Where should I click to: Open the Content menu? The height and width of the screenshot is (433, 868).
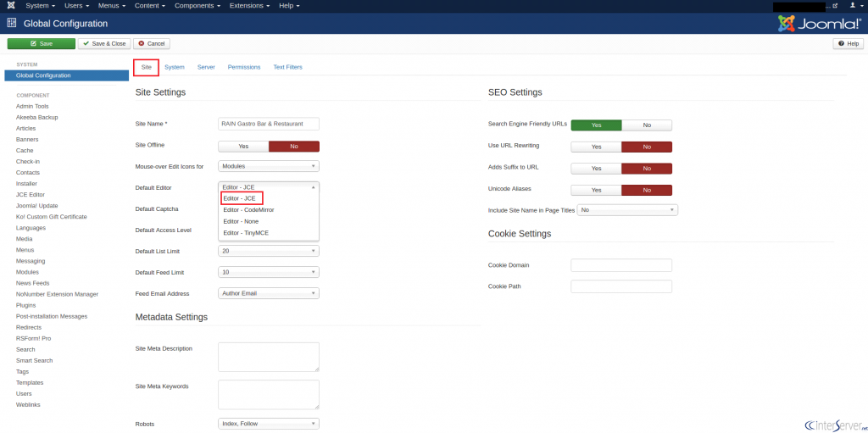click(x=149, y=6)
